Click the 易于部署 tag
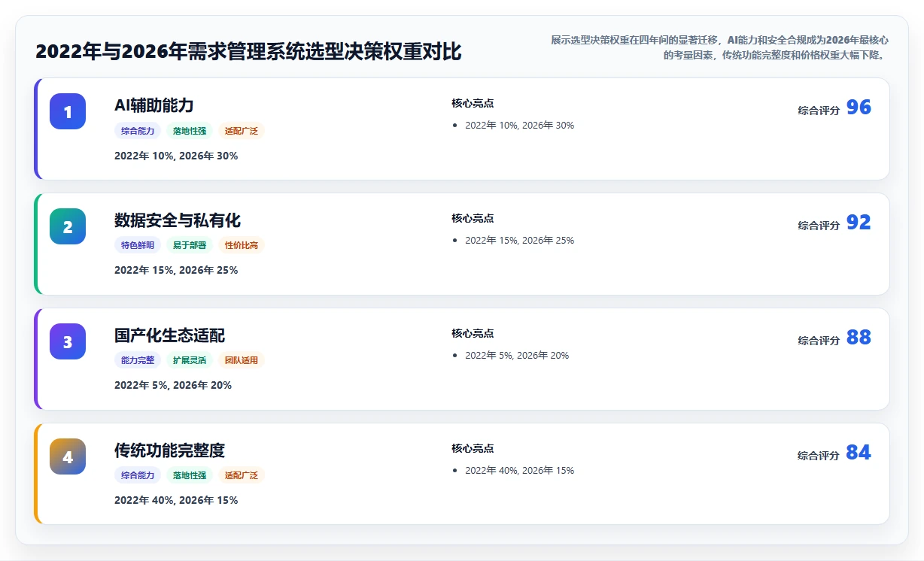Image resolution: width=924 pixels, height=561 pixels. click(190, 245)
